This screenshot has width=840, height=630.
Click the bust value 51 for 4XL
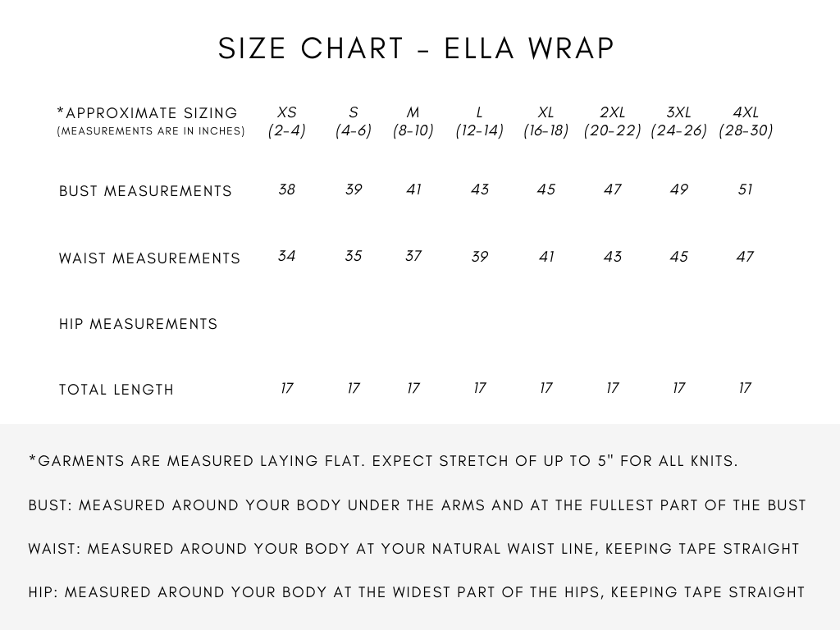click(x=745, y=189)
